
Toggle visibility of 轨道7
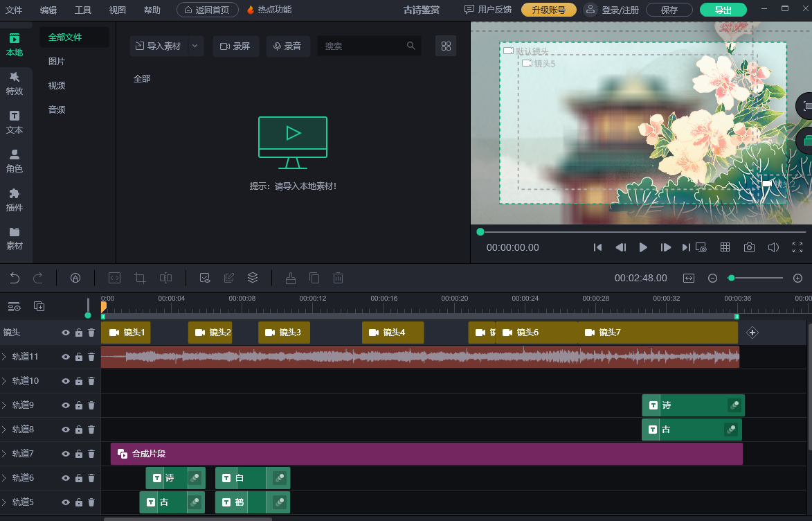(66, 454)
